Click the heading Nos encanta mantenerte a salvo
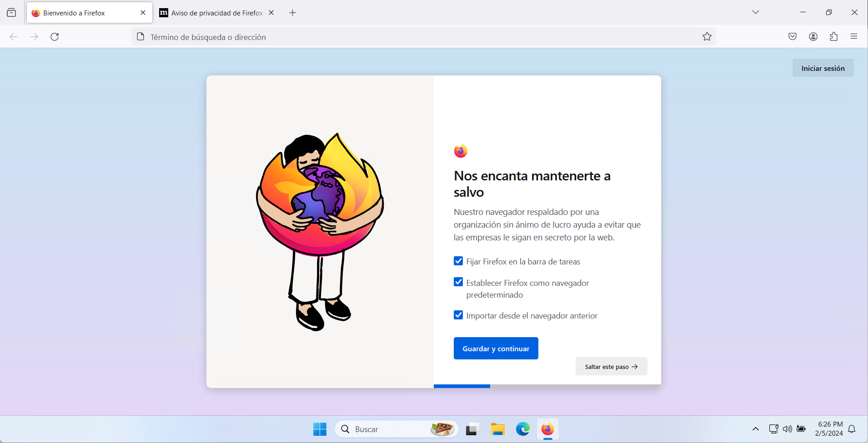This screenshot has width=868, height=443. (x=532, y=184)
